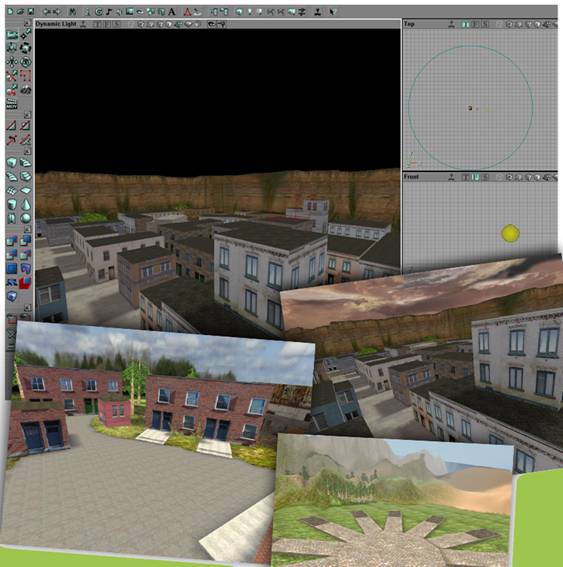Click the CSG Intersect brush icon

pos(12,254)
